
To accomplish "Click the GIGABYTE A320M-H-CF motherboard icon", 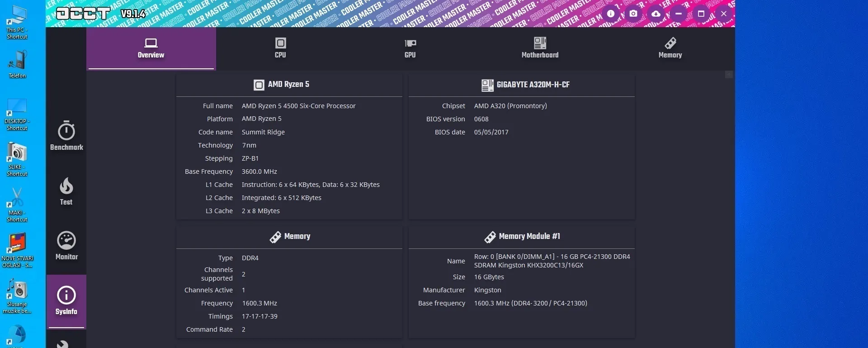I will (x=487, y=85).
